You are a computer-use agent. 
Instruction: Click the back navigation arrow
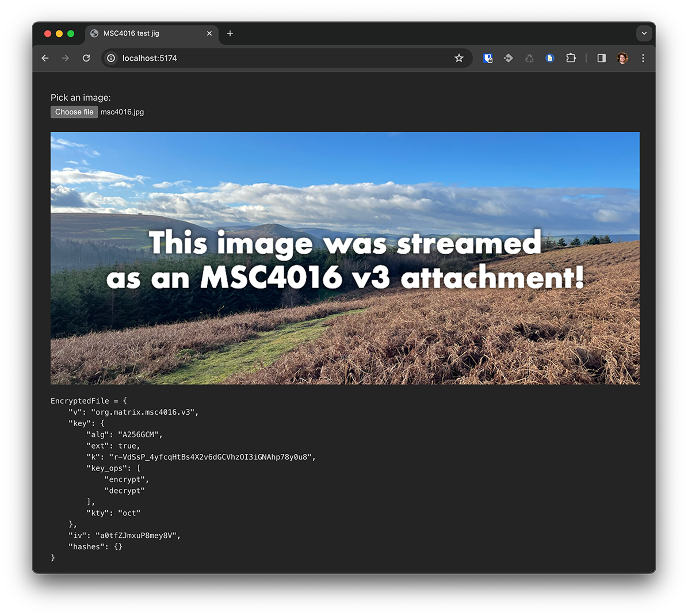pyautogui.click(x=45, y=58)
